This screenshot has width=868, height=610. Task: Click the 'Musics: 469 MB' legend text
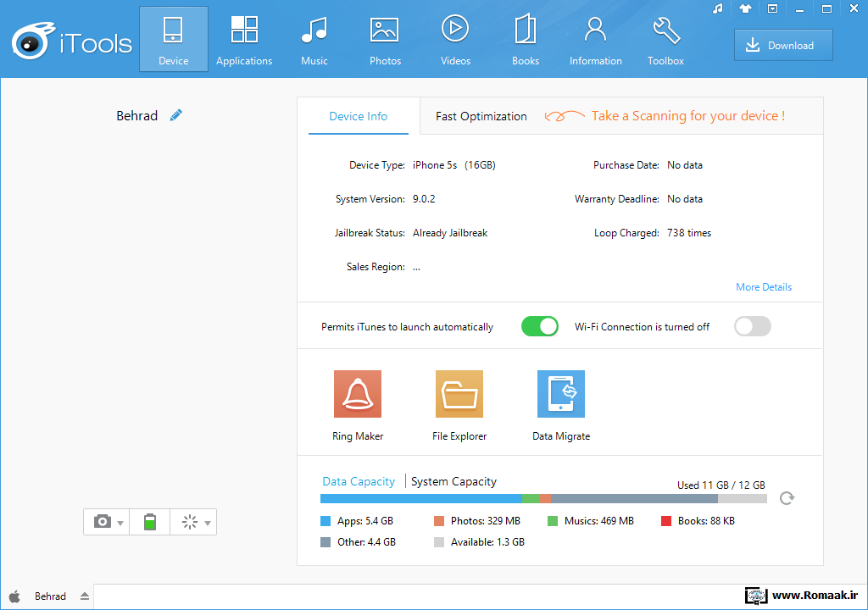click(x=599, y=521)
